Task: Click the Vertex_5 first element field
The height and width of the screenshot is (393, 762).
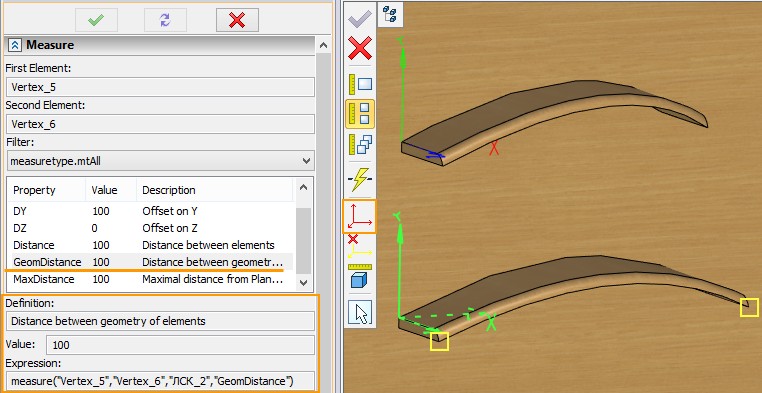Action: point(160,87)
